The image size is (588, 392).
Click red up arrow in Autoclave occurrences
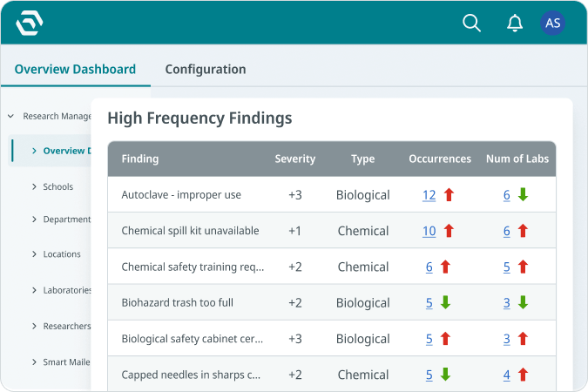point(449,195)
